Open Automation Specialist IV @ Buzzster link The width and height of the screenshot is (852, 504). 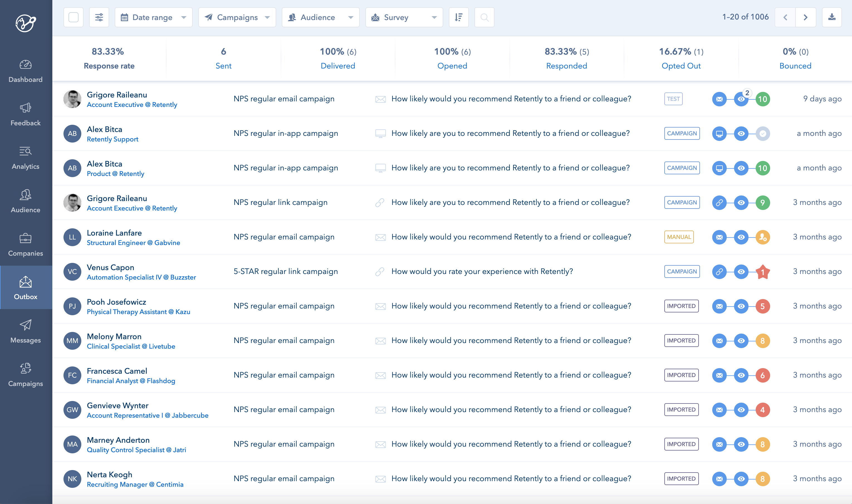pos(141,277)
